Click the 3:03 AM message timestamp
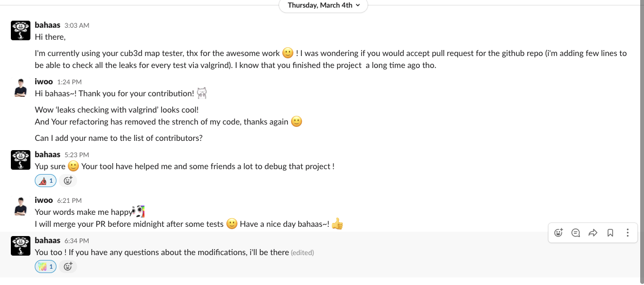The height and width of the screenshot is (285, 644). coord(77,26)
